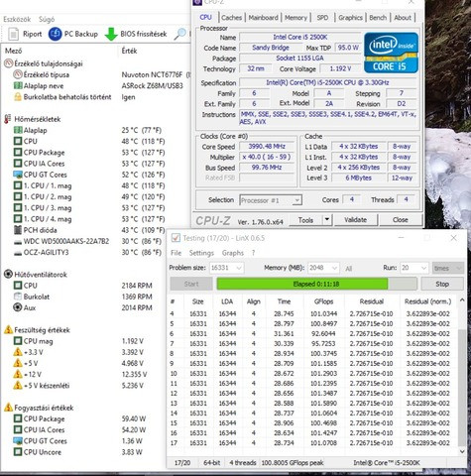The height and width of the screenshot is (476, 471).
Task: Click the CPU GT Cores temperature monitor icon
Action: 18,175
